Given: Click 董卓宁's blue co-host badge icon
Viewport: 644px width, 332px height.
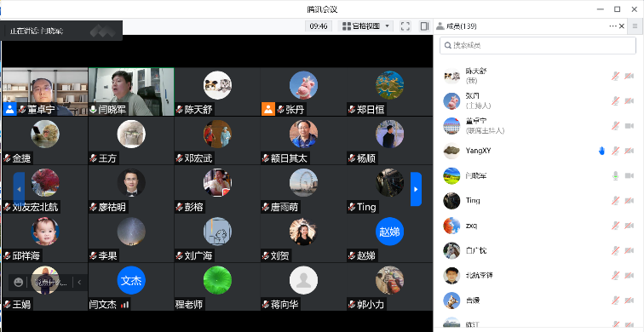Looking at the screenshot, I should (x=9, y=109).
